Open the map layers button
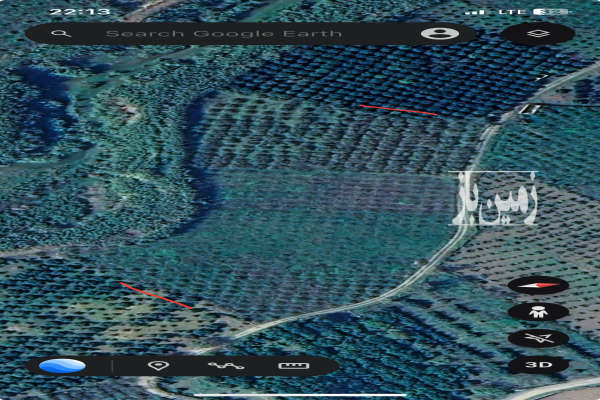600x400 pixels. point(538,34)
